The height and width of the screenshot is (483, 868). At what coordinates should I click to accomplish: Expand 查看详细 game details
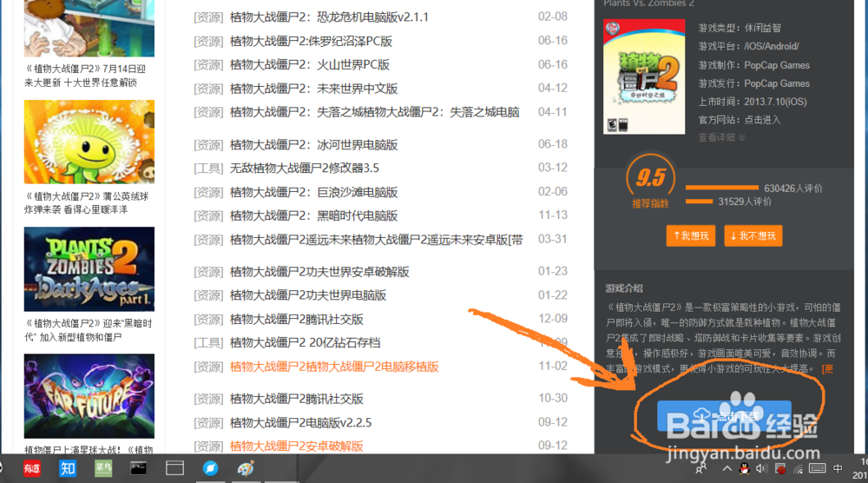tap(721, 137)
